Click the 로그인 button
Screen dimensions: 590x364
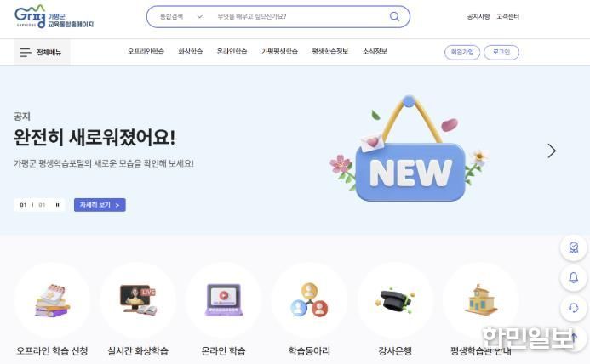point(501,52)
